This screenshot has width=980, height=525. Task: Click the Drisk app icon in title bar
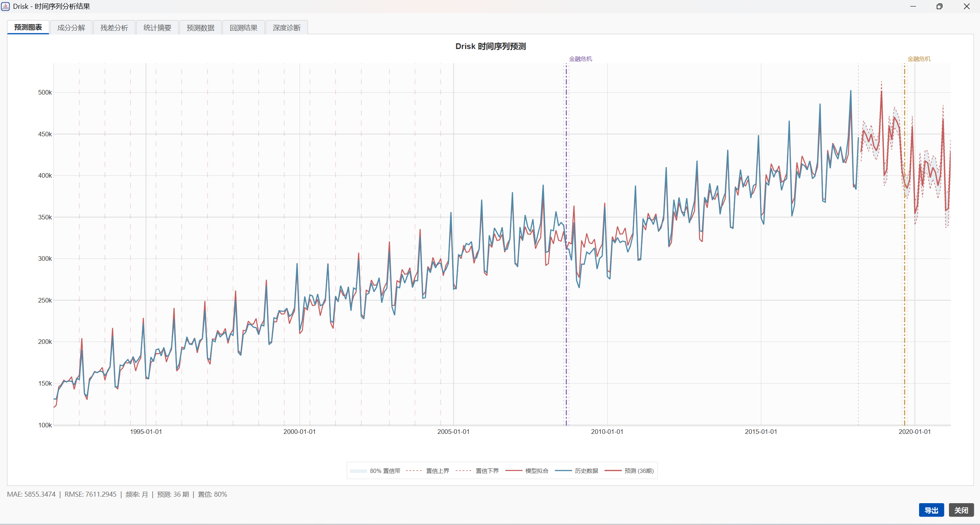[5, 7]
